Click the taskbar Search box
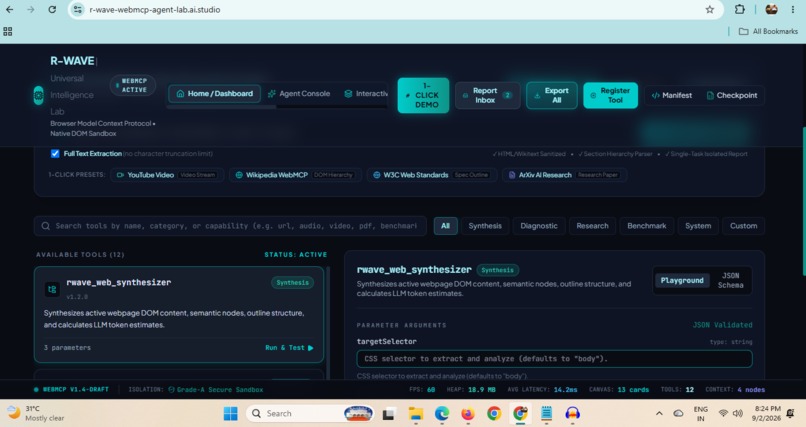The image size is (806, 427). click(309, 413)
